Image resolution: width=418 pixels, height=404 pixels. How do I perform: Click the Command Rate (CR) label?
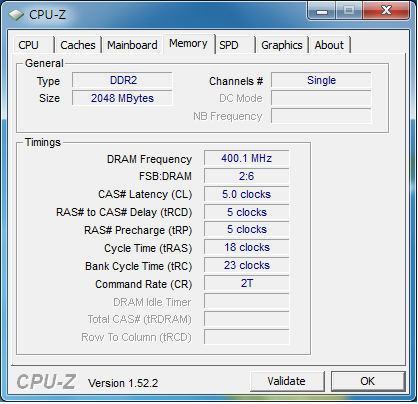144,284
